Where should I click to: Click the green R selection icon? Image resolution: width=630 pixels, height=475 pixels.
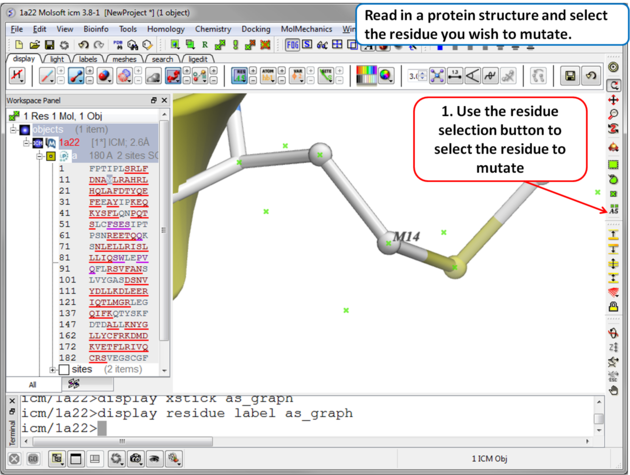point(205,45)
